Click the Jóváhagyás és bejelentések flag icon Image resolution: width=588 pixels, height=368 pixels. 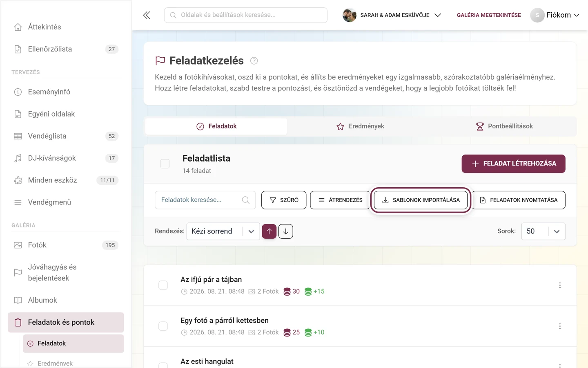pyautogui.click(x=18, y=273)
